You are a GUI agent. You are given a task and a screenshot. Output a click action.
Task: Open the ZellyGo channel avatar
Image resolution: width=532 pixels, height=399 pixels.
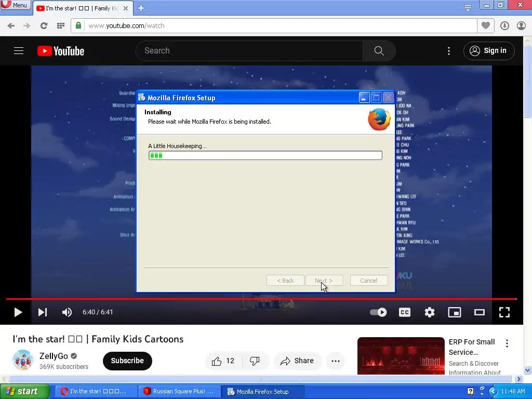[x=23, y=360]
